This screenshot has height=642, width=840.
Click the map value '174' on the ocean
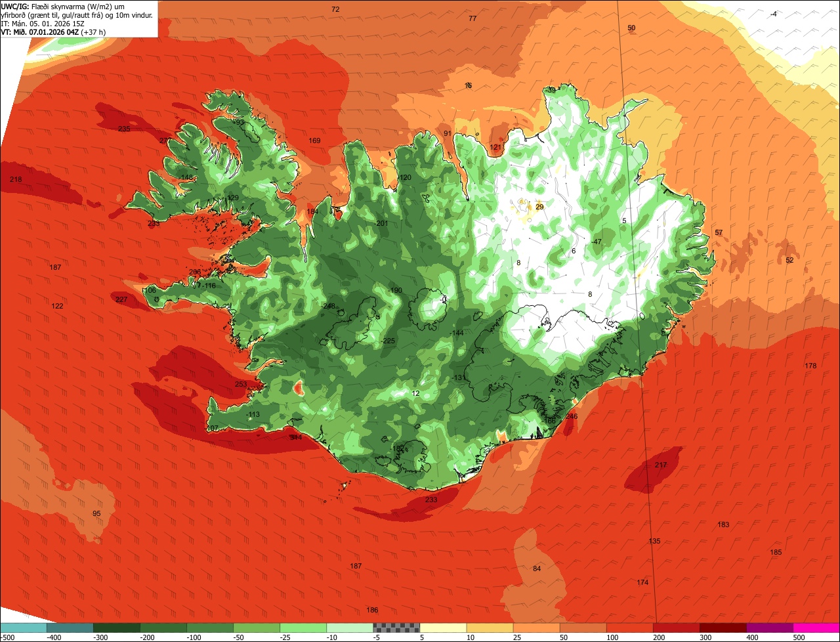click(642, 583)
